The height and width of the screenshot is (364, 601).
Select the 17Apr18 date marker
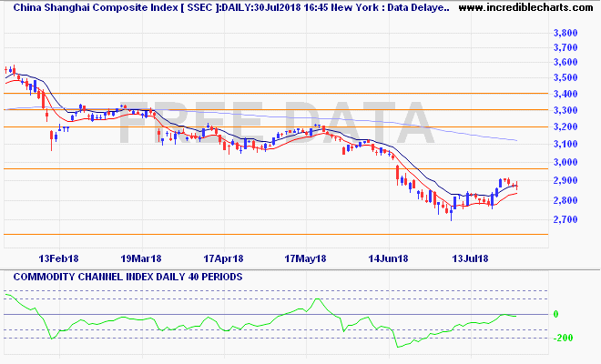pyautogui.click(x=224, y=258)
